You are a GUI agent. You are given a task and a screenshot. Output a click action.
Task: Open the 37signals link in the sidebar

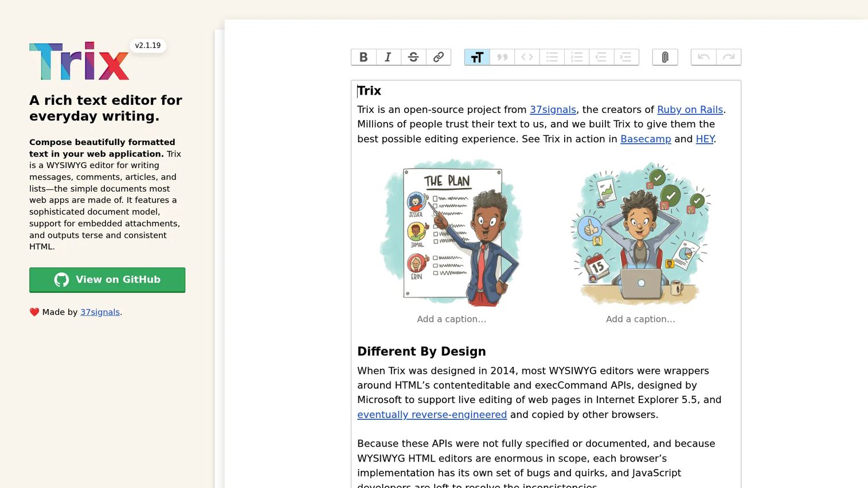pyautogui.click(x=100, y=312)
